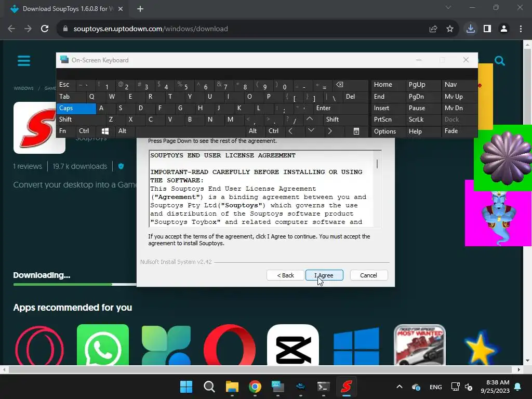This screenshot has height=399, width=532.
Task: Toggle left Shift key on keyboard
Action: [81, 119]
